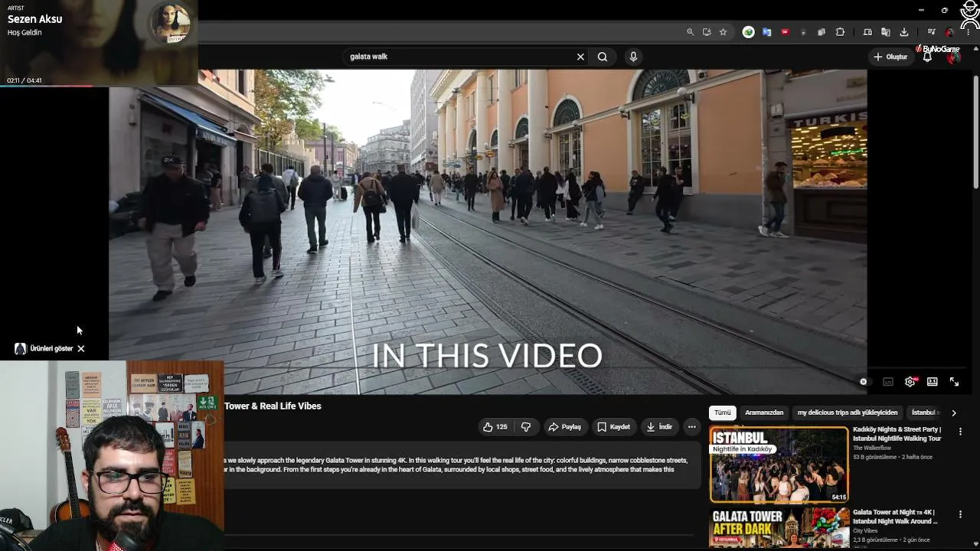The width and height of the screenshot is (980, 551).
Task: Click '2,3 B görüntüleme' view count text
Action: coord(877,540)
